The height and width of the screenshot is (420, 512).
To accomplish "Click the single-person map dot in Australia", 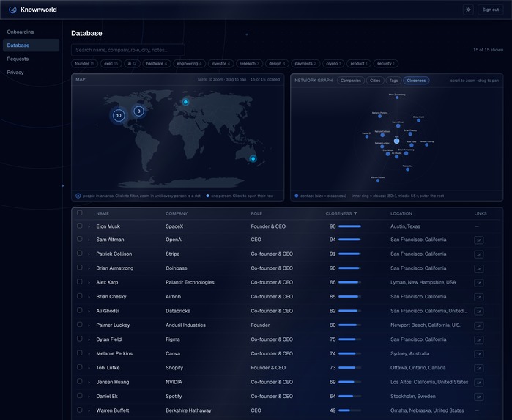I will point(253,159).
